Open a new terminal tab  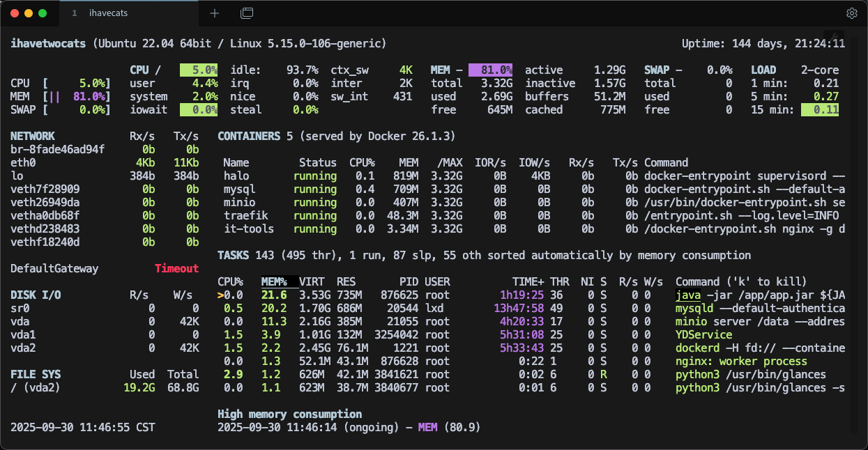point(214,13)
